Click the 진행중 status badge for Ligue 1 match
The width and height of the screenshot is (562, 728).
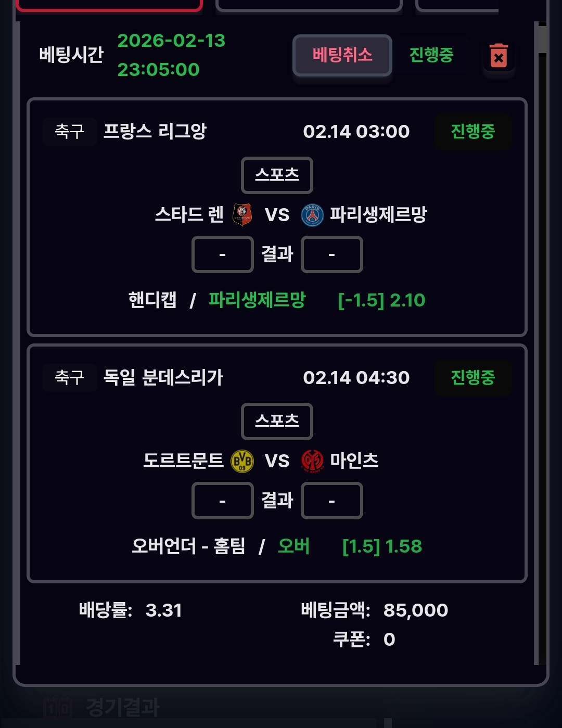[472, 131]
